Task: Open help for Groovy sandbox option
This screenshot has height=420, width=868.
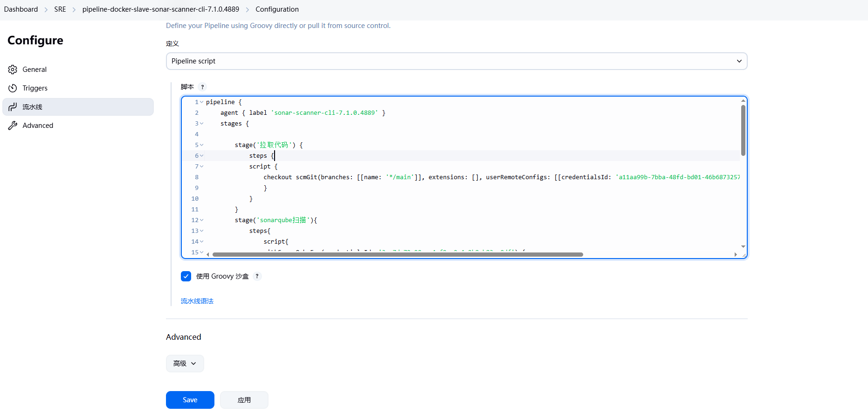Action: (257, 276)
